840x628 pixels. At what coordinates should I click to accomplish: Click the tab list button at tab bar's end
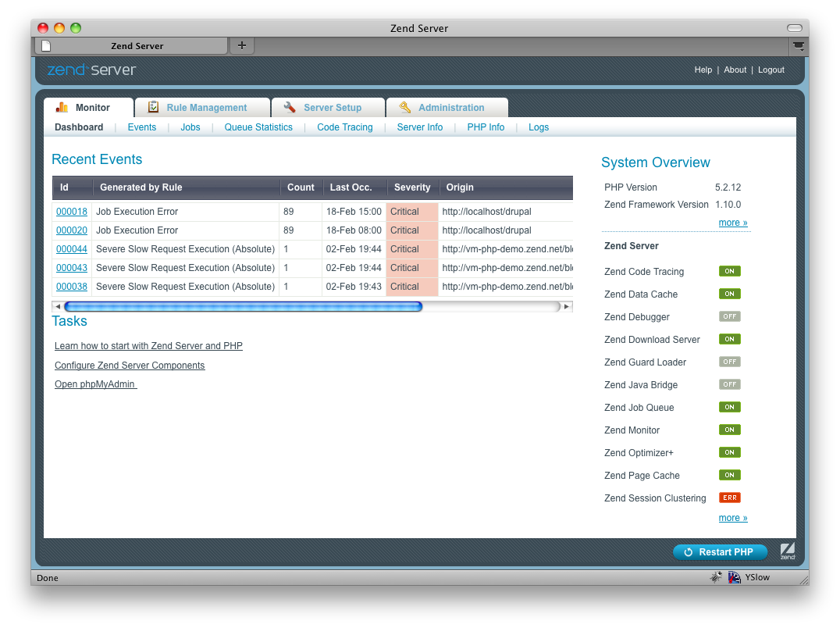coord(798,46)
